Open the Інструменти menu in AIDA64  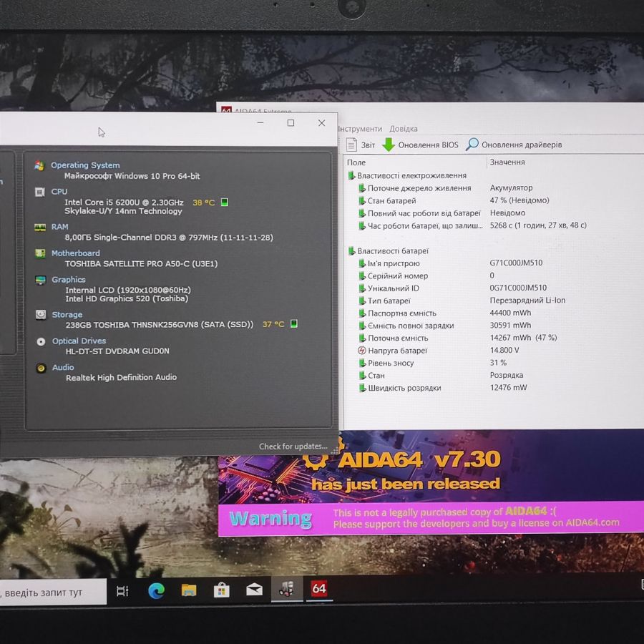pos(360,129)
